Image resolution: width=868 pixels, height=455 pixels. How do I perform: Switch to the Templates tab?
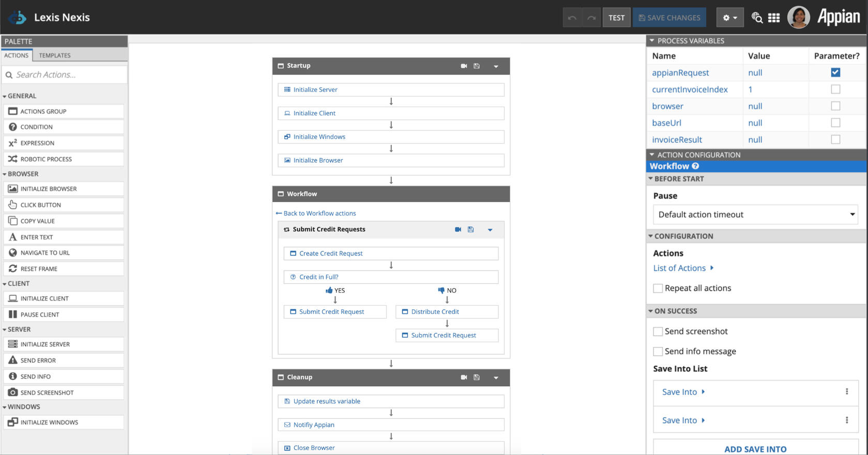coord(55,55)
